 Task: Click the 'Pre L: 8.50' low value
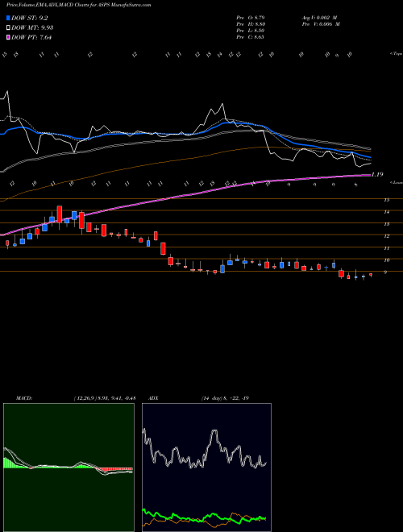click(x=251, y=31)
